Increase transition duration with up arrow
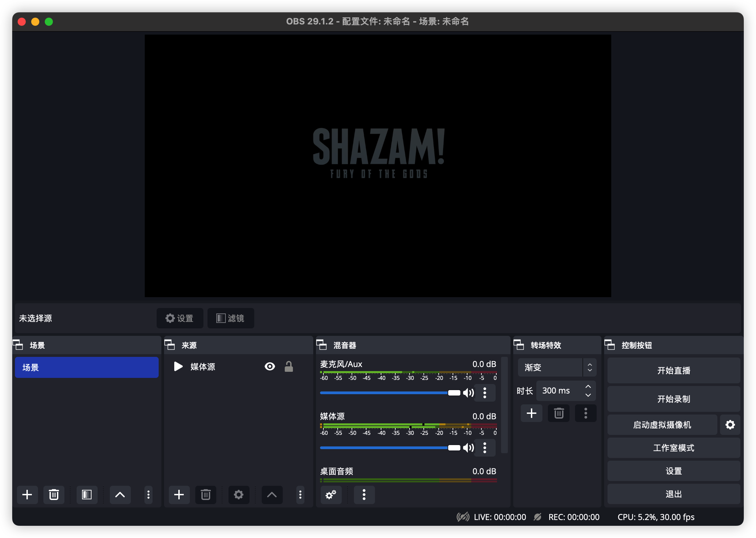The height and width of the screenshot is (538, 756). pyautogui.click(x=588, y=387)
